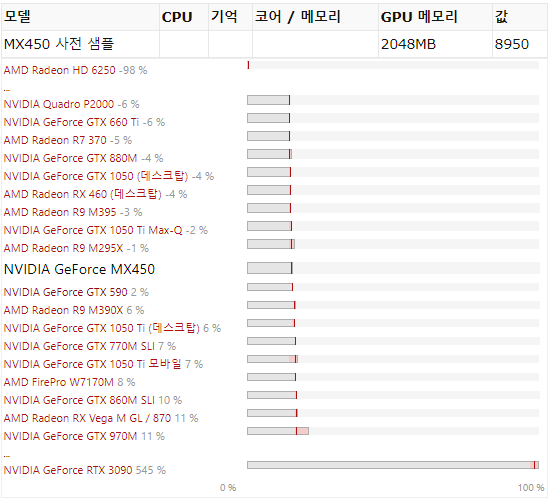The height and width of the screenshot is (503, 551).
Task: Open AMD FirePro W7170M link
Action: [x=59, y=382]
